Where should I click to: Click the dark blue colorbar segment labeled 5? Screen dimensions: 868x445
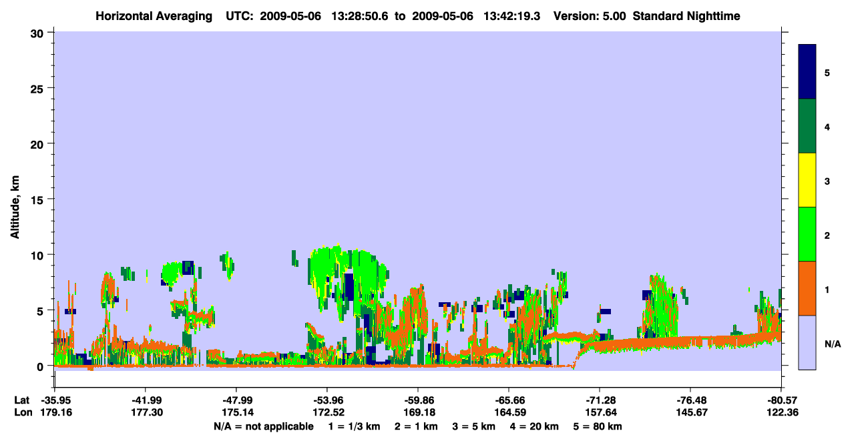pos(807,72)
